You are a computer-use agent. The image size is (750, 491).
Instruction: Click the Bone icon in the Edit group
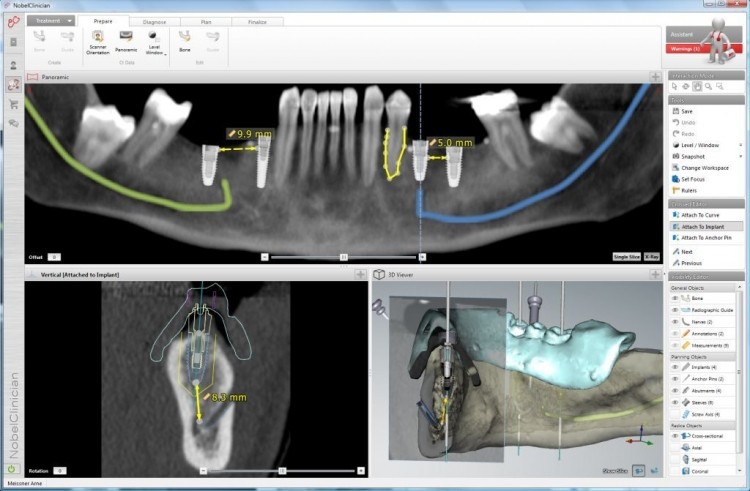(185, 42)
